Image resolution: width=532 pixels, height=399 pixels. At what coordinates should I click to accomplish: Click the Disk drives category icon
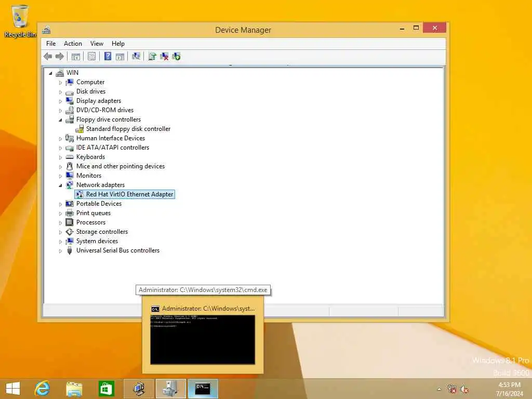[x=70, y=91]
